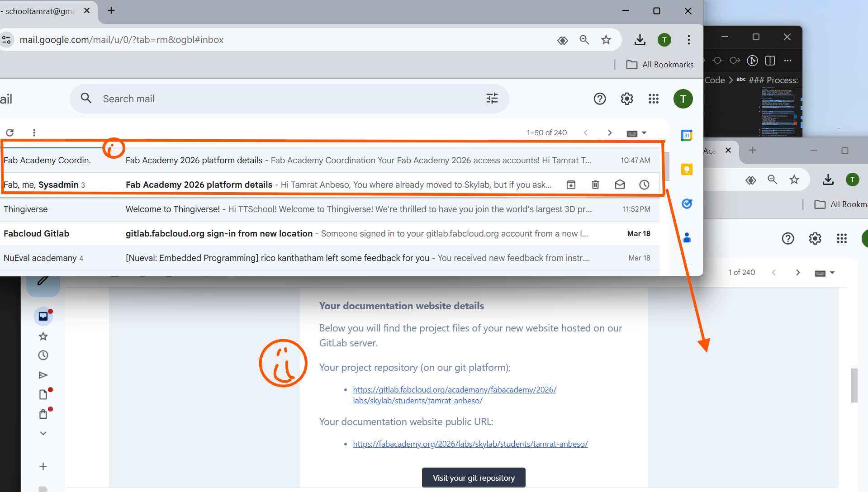Screen dimensions: 868x492
Task: Open Google Keep side panel
Action: point(687,170)
